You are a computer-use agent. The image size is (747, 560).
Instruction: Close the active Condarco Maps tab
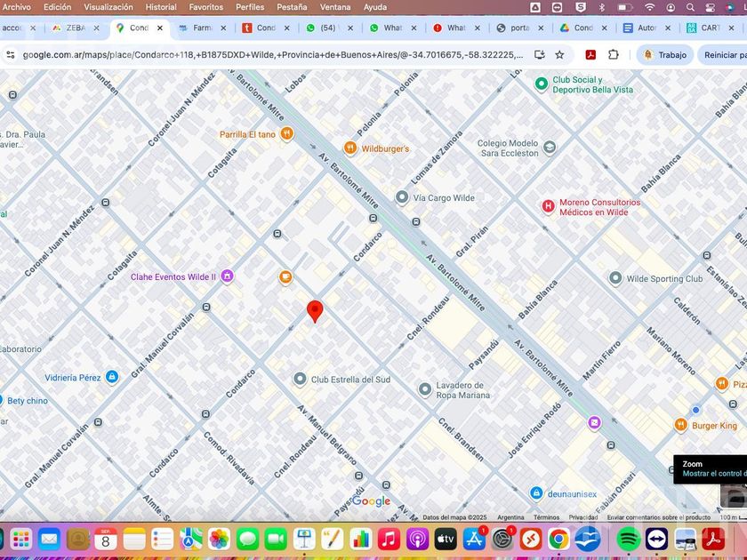pyautogui.click(x=159, y=28)
